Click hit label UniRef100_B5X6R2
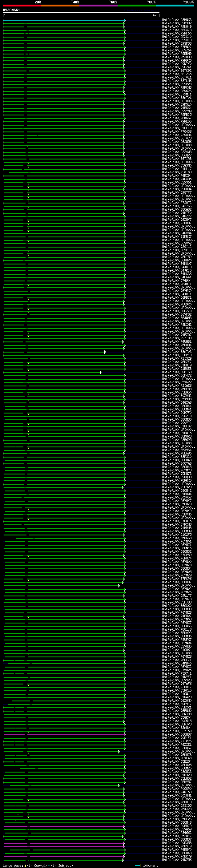The image size is (197, 868). 177,382
